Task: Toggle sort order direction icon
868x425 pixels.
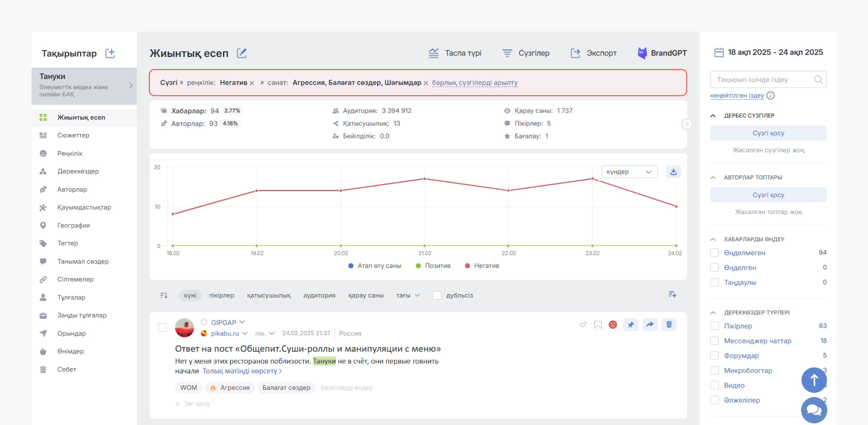Action: pyautogui.click(x=164, y=295)
